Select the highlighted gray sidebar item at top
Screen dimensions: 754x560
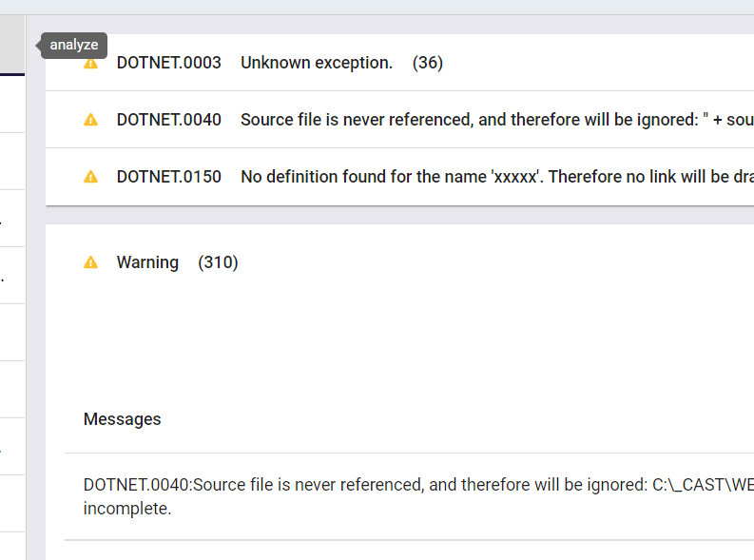12,46
